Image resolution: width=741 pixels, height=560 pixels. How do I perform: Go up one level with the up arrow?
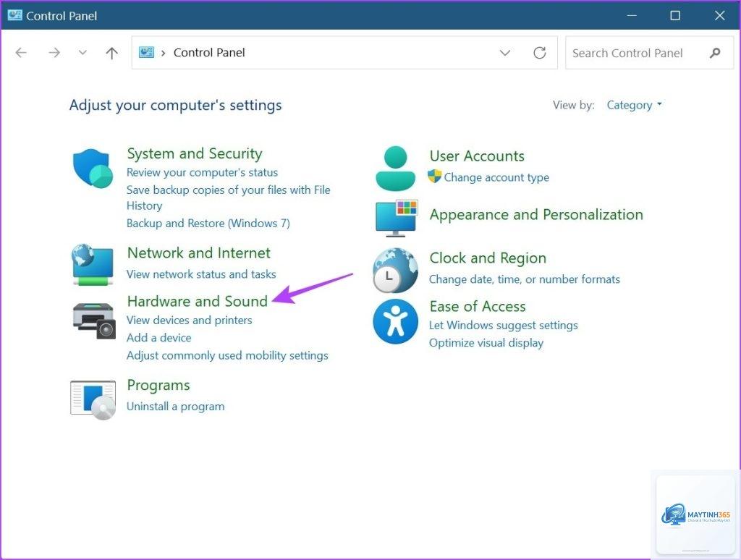click(111, 53)
